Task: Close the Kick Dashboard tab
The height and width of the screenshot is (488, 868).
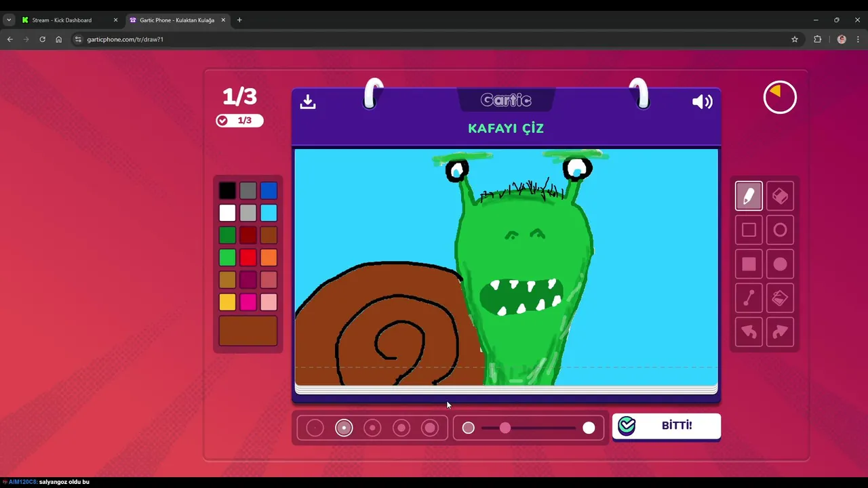Action: coord(115,20)
